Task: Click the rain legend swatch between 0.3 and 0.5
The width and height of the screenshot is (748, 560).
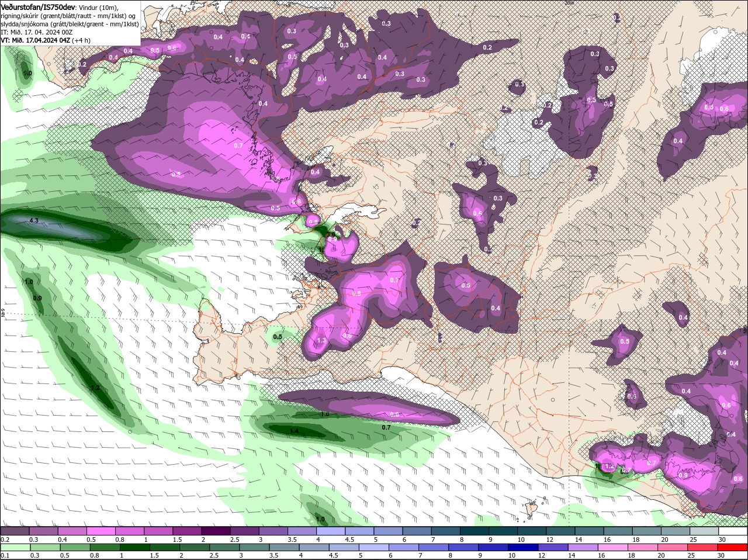Action: click(45, 548)
